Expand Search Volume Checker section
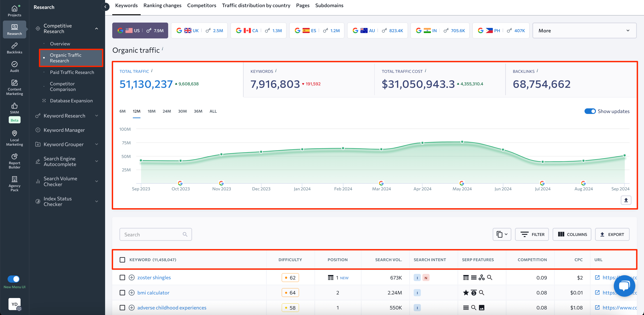This screenshot has width=644, height=315. point(97,181)
